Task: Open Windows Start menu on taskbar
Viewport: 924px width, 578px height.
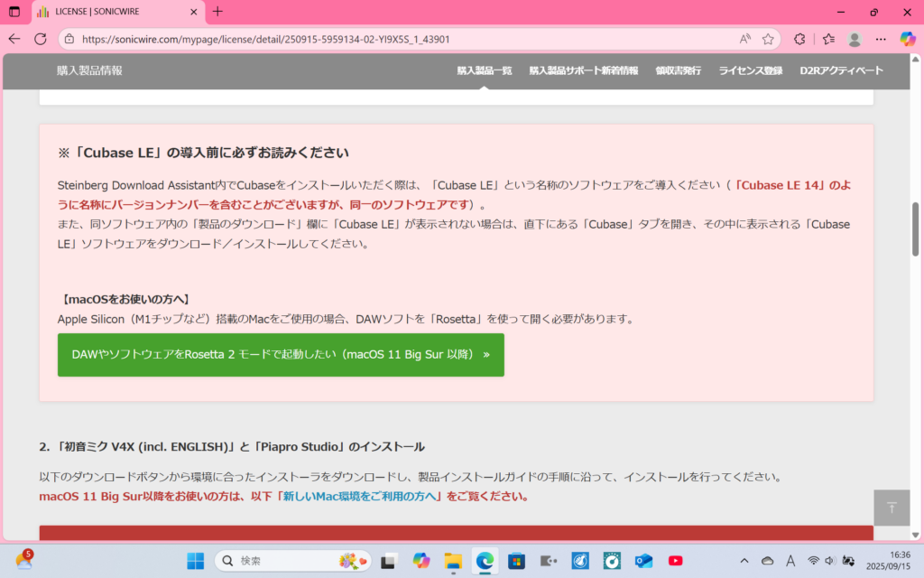Action: click(x=196, y=561)
